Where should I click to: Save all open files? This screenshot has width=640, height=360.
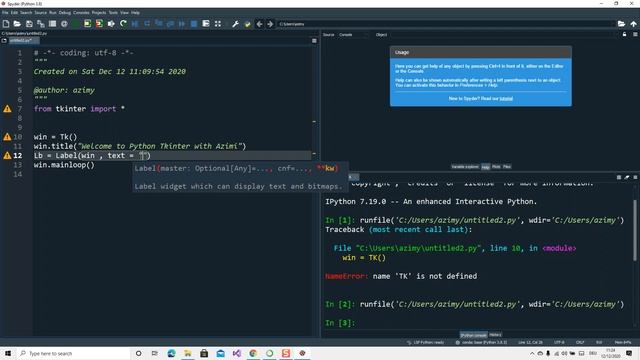pyautogui.click(x=40, y=24)
